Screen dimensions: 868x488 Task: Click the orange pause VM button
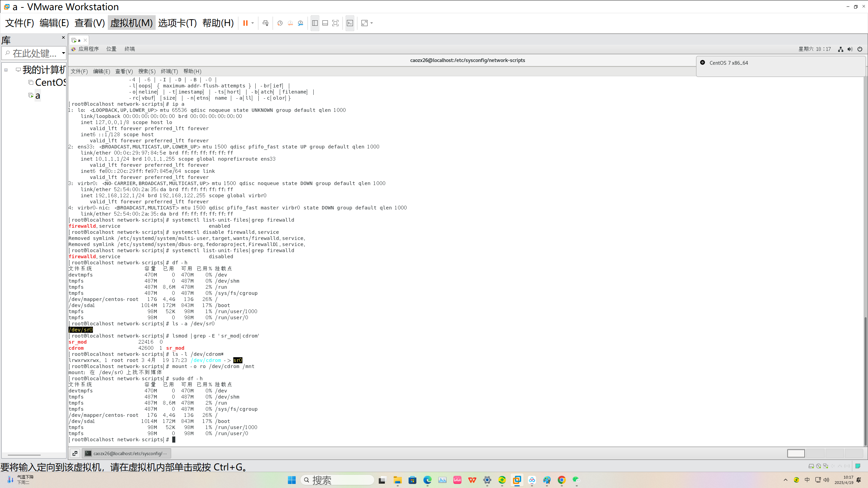pyautogui.click(x=245, y=23)
